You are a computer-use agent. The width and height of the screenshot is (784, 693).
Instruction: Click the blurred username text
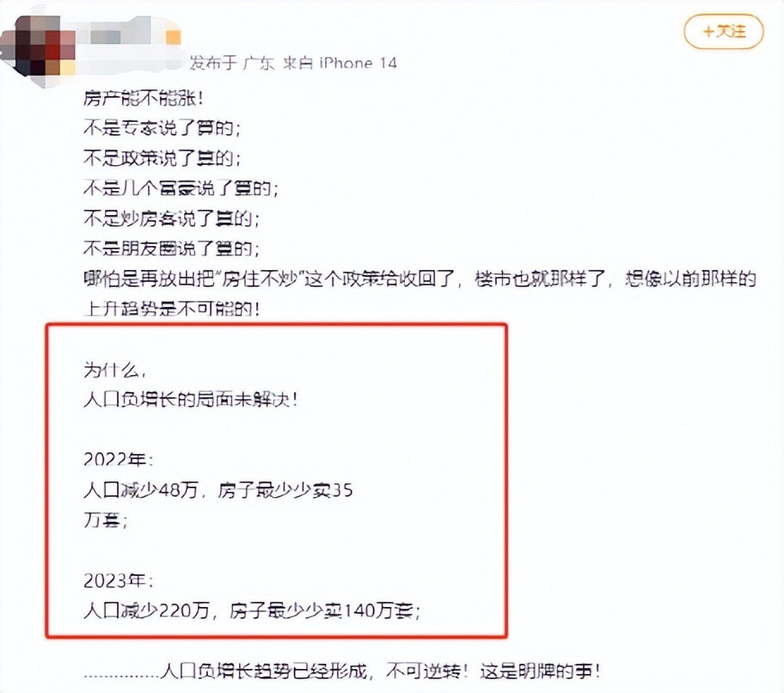pos(120,36)
